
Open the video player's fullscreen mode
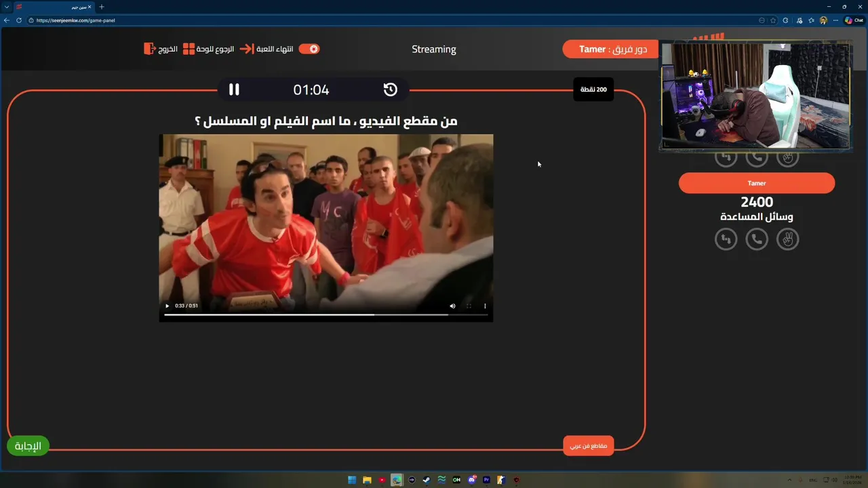[469, 306]
